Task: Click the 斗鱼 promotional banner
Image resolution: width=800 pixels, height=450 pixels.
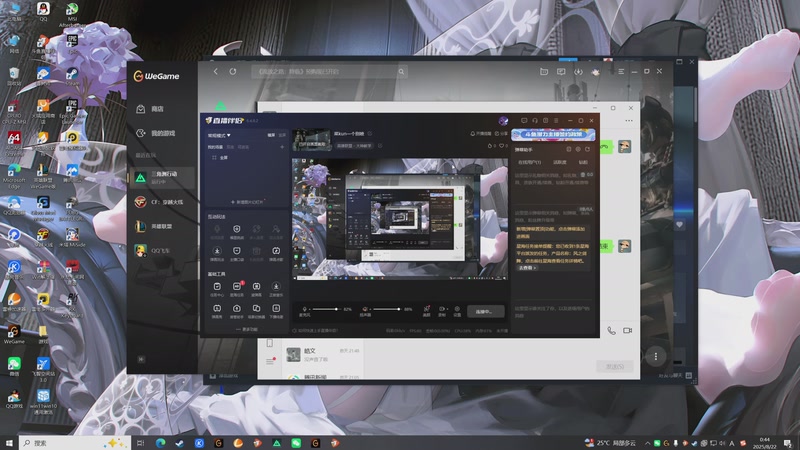Action: [553, 134]
